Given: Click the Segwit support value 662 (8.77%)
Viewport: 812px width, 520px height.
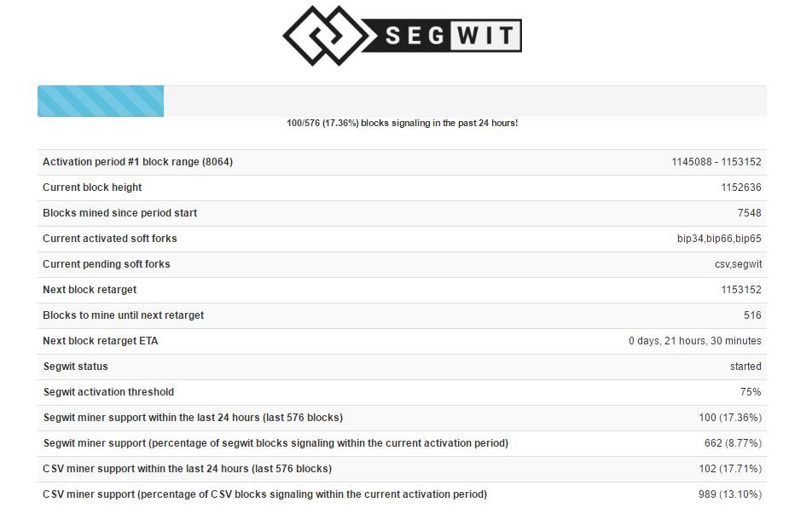Looking at the screenshot, I should (x=733, y=443).
